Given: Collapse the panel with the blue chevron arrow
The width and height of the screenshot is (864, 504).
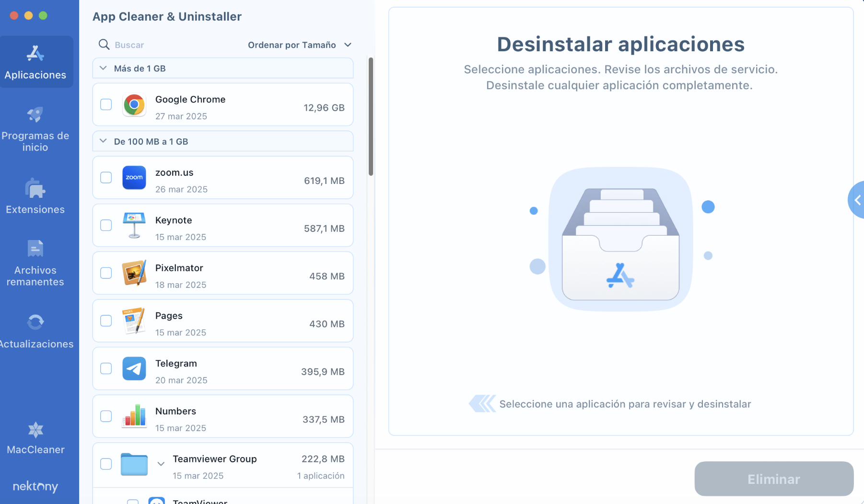Looking at the screenshot, I should point(857,200).
